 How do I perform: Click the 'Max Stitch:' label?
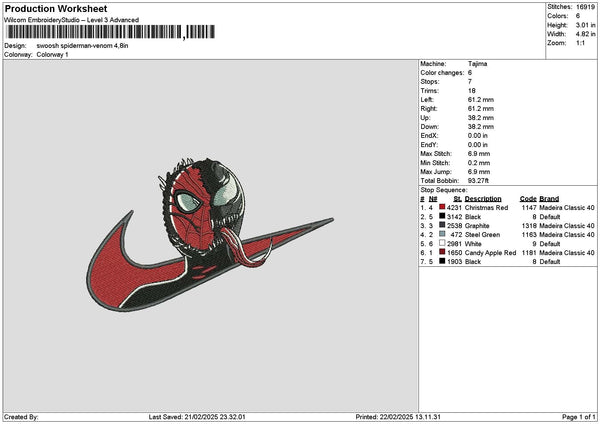click(436, 154)
